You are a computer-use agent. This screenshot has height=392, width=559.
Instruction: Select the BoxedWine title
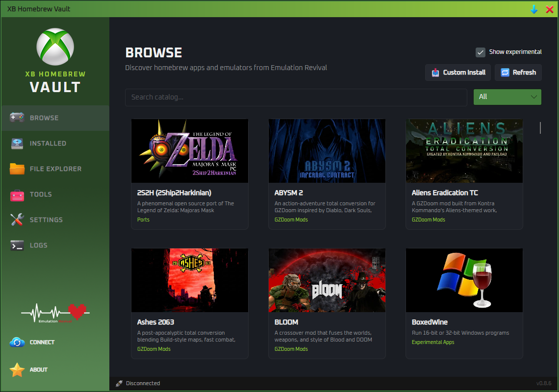pyautogui.click(x=430, y=322)
